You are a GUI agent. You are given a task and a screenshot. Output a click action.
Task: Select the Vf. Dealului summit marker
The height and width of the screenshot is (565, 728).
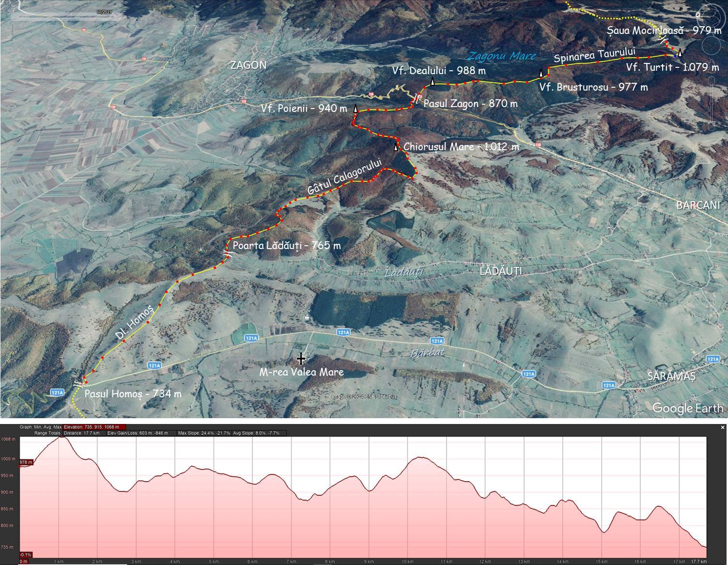[x=433, y=81]
